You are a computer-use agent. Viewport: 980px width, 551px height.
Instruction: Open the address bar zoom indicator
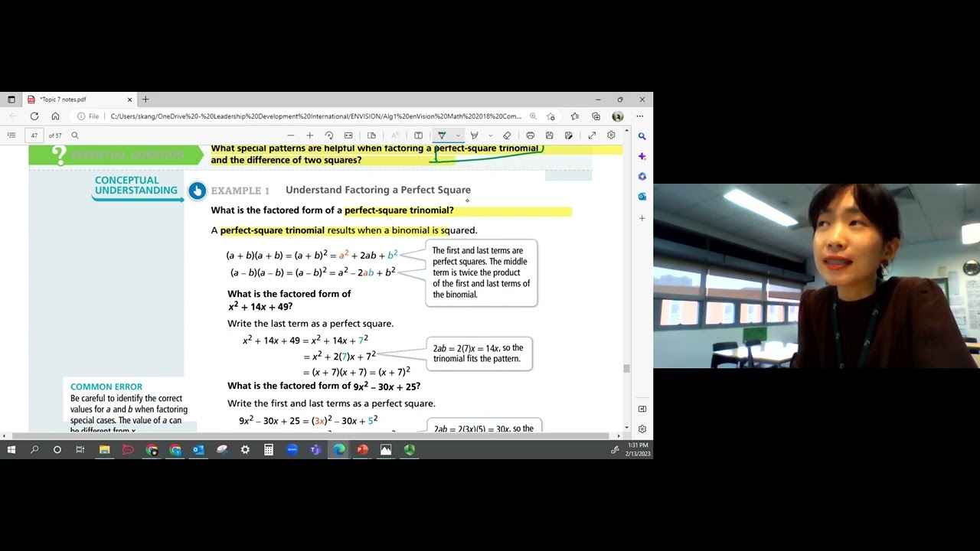coord(533,116)
